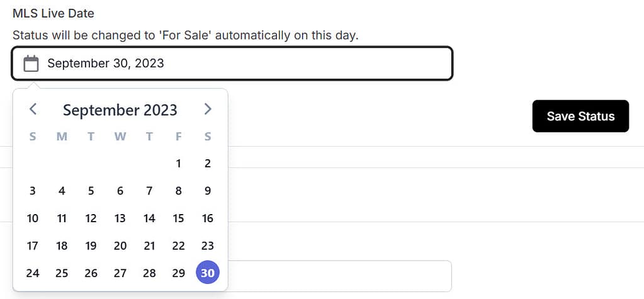Choose September 12 in date picker
Viewport: 644px width, 299px height.
click(x=91, y=218)
